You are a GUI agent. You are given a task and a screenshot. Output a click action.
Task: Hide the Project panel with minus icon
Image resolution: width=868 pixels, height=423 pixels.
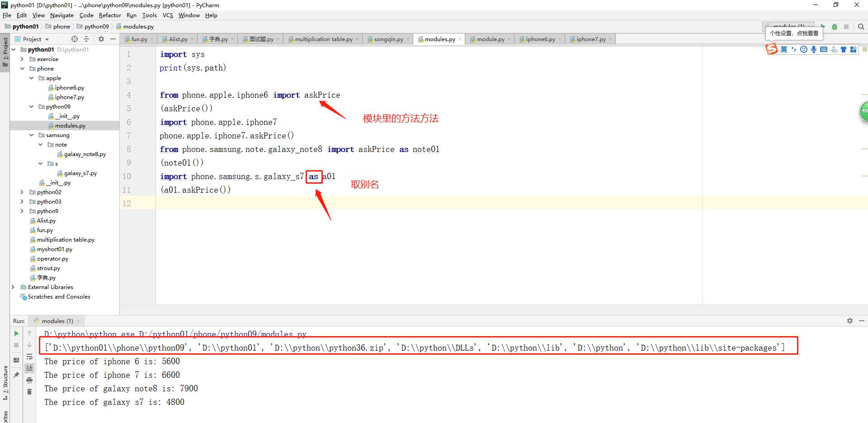(x=113, y=39)
